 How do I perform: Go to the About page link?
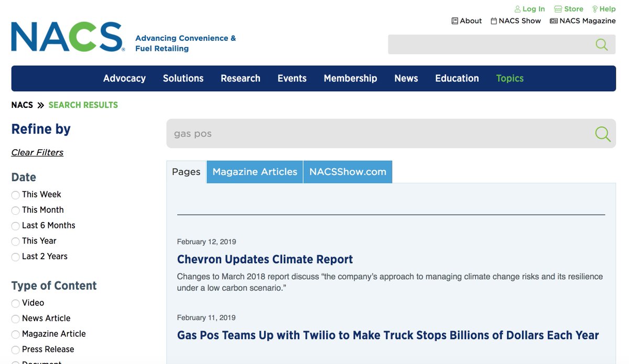point(471,21)
